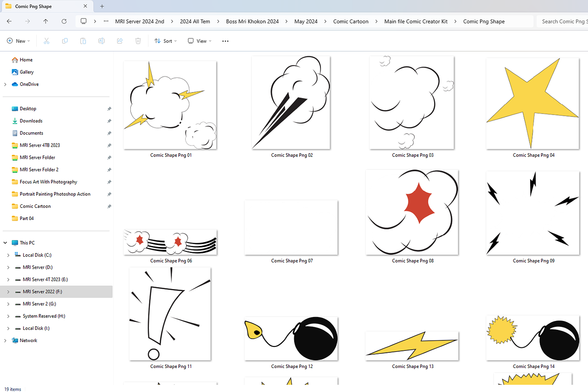Expand the Network tree node
The height and width of the screenshot is (392, 588).
5,341
